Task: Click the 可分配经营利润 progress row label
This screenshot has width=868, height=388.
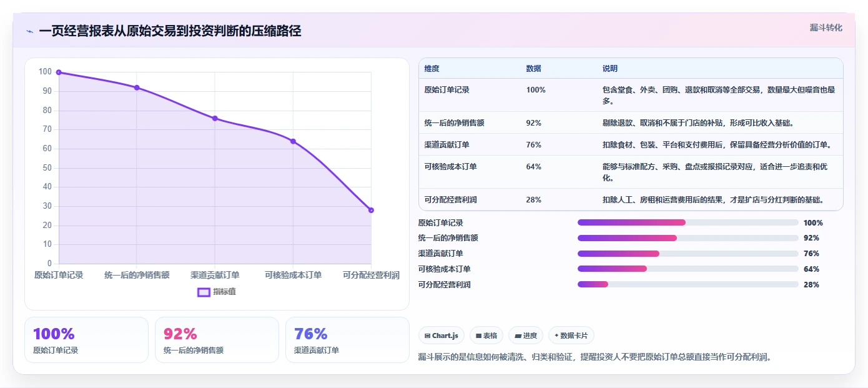Action: 444,285
